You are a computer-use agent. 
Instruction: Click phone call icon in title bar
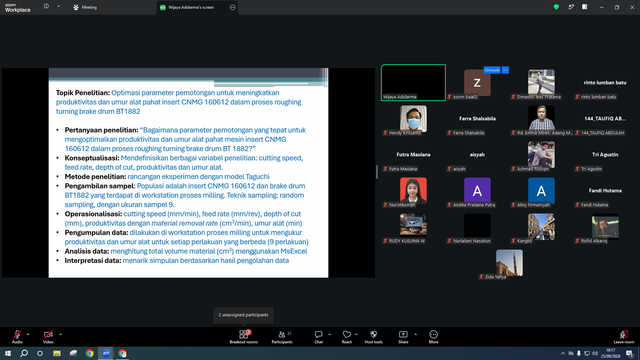[x=571, y=7]
